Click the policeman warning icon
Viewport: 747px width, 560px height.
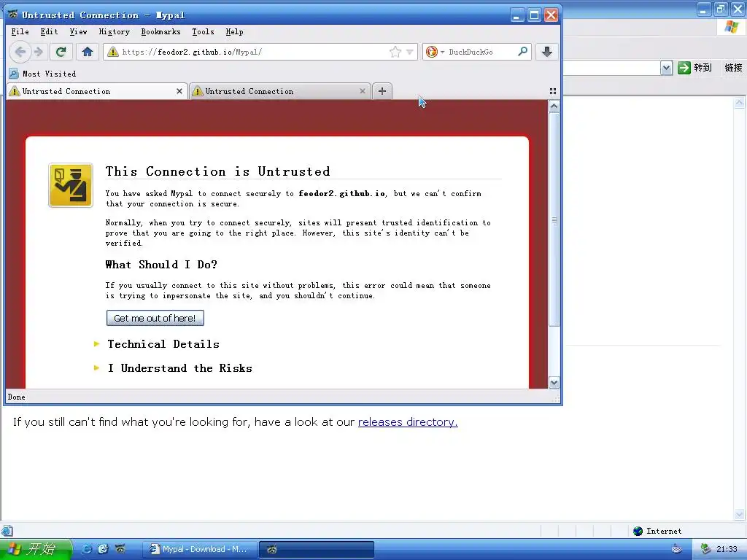pyautogui.click(x=71, y=185)
